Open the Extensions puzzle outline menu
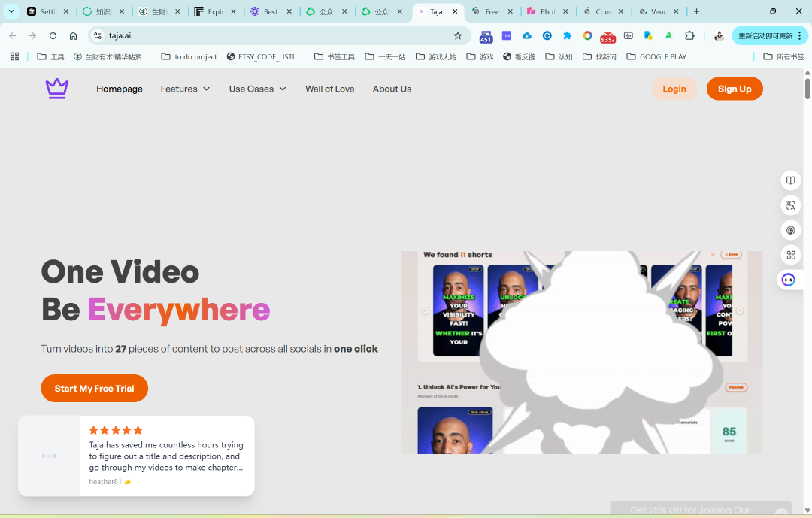Image resolution: width=812 pixels, height=518 pixels. pos(689,35)
